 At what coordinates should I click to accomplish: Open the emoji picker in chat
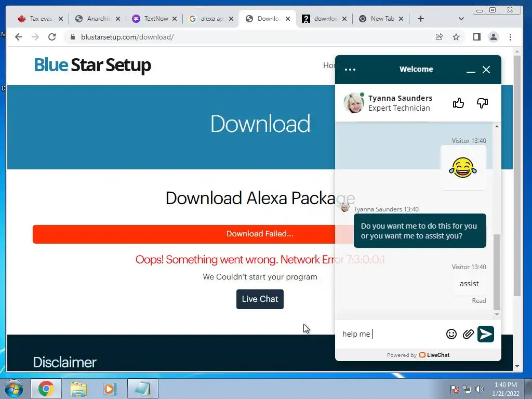pyautogui.click(x=451, y=334)
